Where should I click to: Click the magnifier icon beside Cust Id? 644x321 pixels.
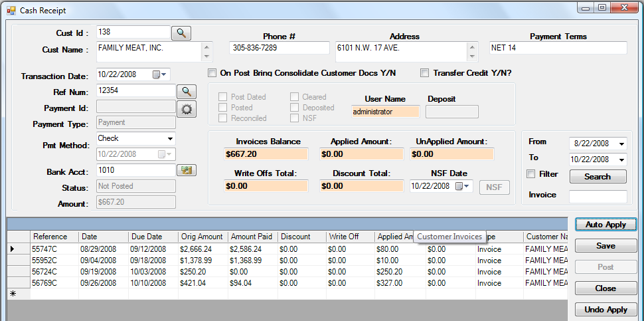click(x=181, y=33)
